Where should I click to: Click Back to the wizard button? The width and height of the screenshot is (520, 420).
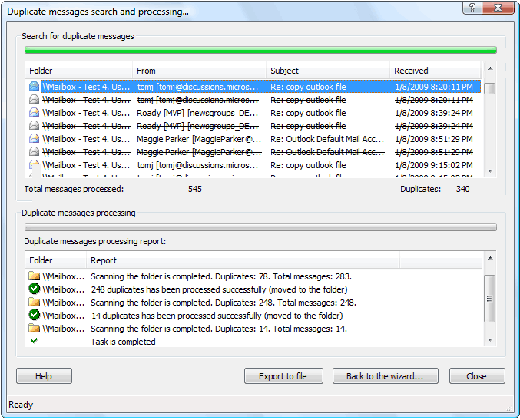click(386, 376)
